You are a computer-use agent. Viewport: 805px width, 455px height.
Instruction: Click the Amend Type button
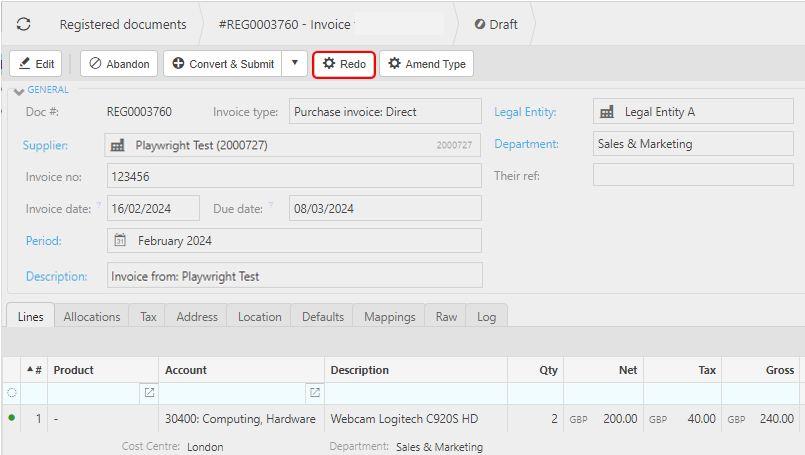[426, 64]
